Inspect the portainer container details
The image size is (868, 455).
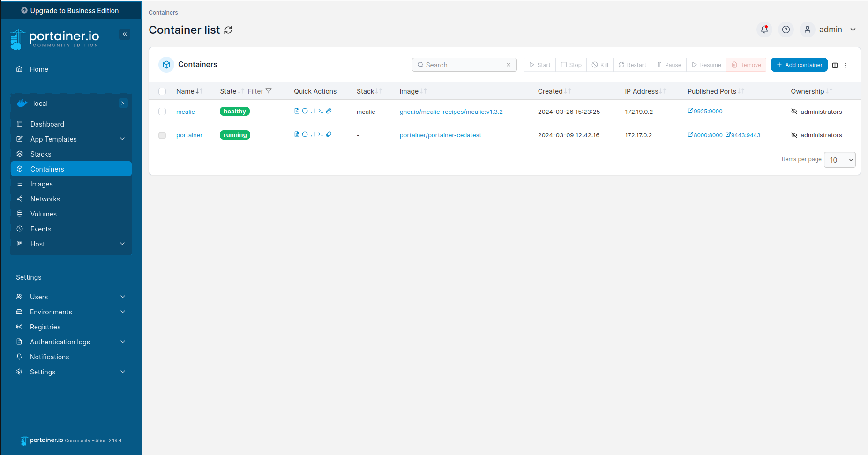pyautogui.click(x=305, y=134)
